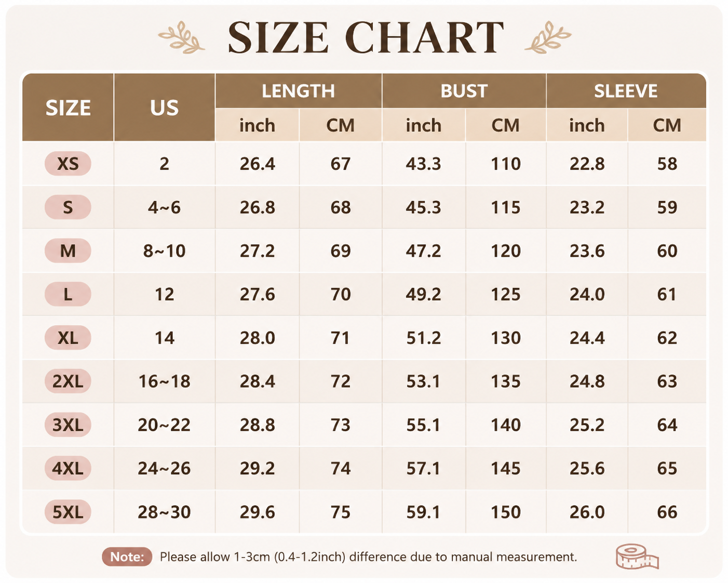Click the US column header
The height and width of the screenshot is (583, 728).
(x=164, y=108)
